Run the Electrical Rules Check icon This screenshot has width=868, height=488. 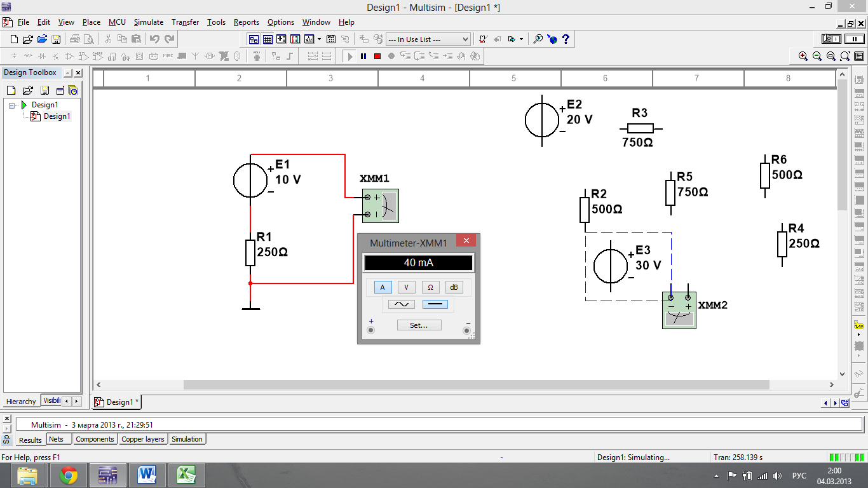point(483,39)
